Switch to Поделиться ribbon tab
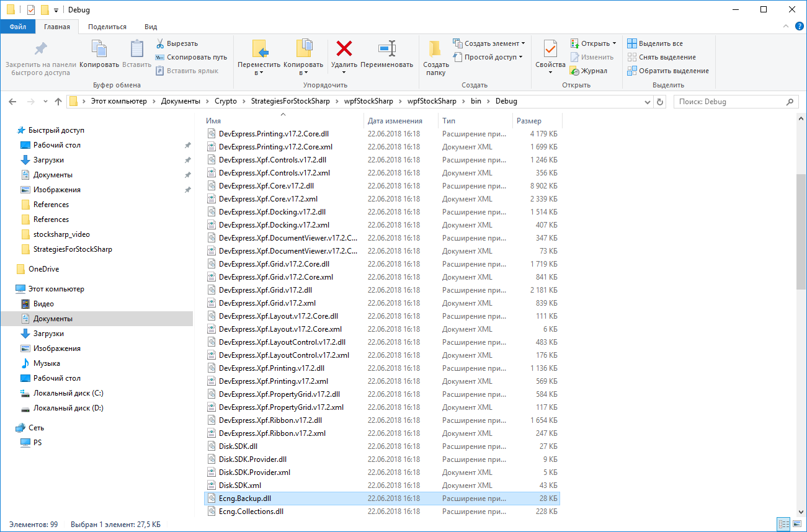This screenshot has height=532, width=807. click(x=107, y=27)
